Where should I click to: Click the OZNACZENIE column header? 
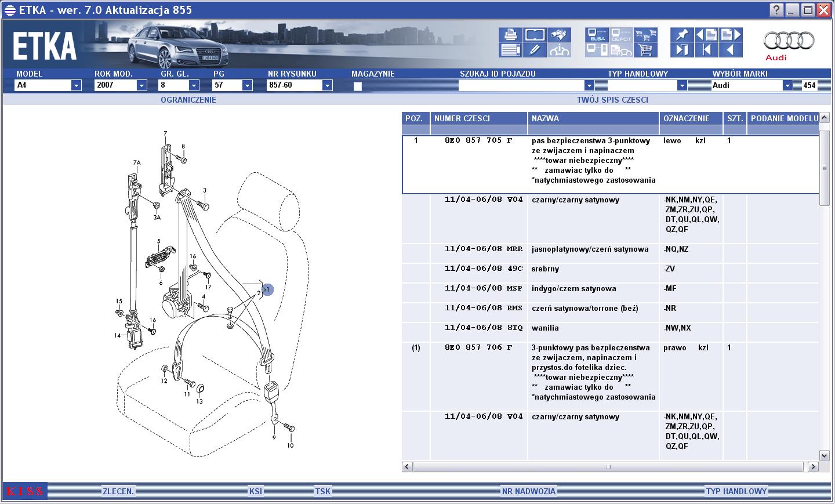(x=691, y=118)
